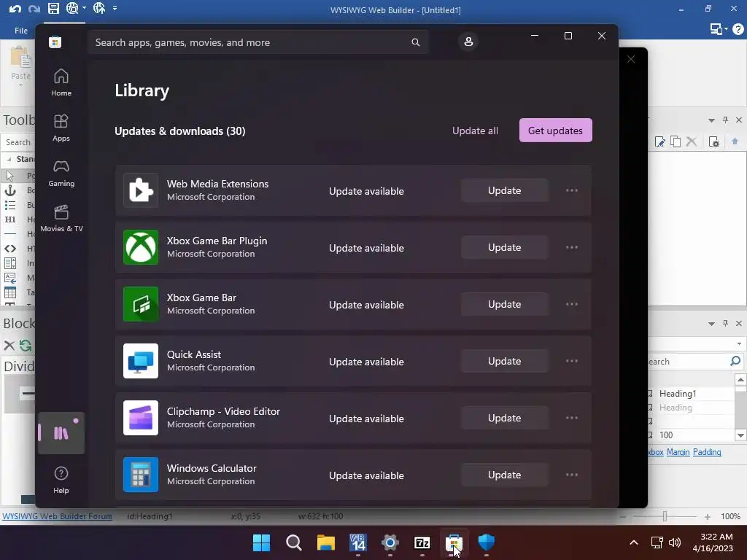The image size is (747, 560).
Task: Click Undo in WYSIWYG Web Builder toolbar
Action: pos(15,9)
